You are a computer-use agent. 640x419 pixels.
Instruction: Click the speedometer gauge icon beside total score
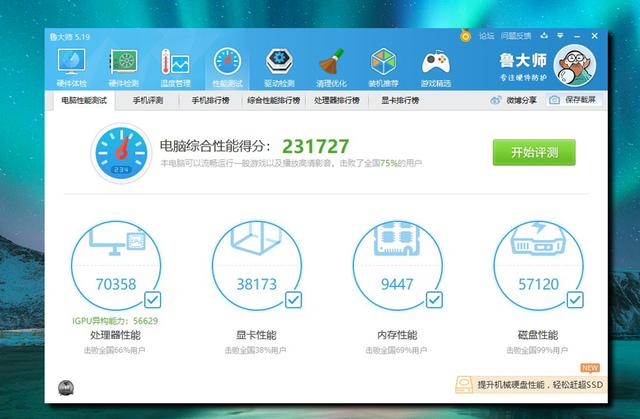coord(121,153)
